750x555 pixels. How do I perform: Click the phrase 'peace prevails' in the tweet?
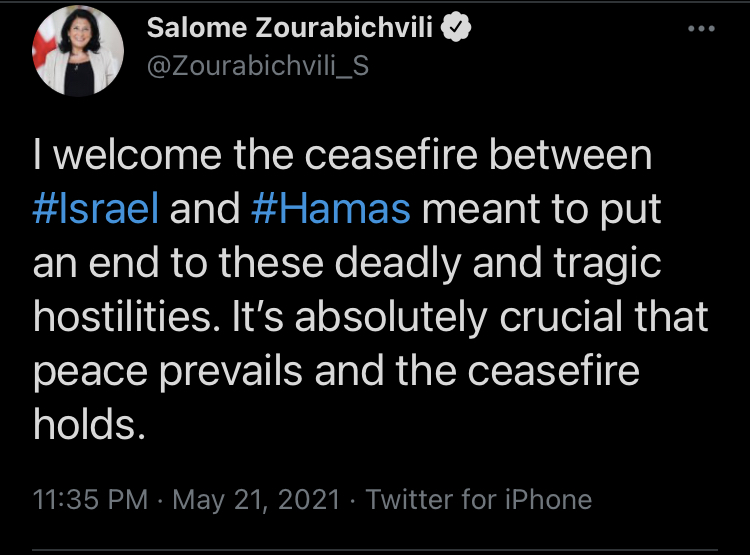click(x=165, y=372)
